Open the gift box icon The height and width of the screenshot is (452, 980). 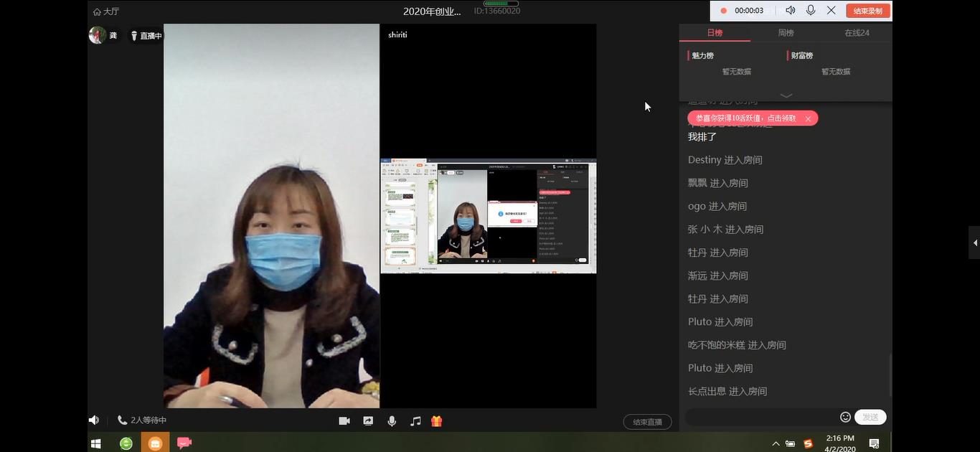click(436, 421)
